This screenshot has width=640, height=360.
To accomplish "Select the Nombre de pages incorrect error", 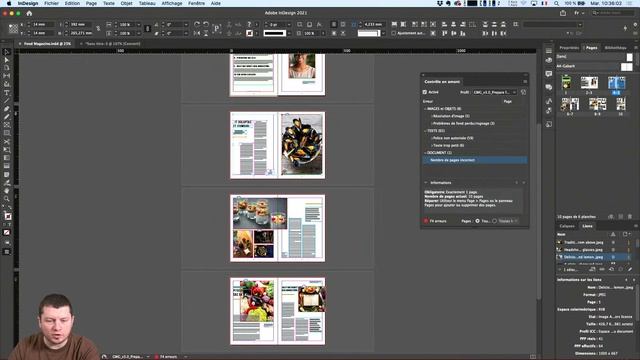I will (x=475, y=160).
